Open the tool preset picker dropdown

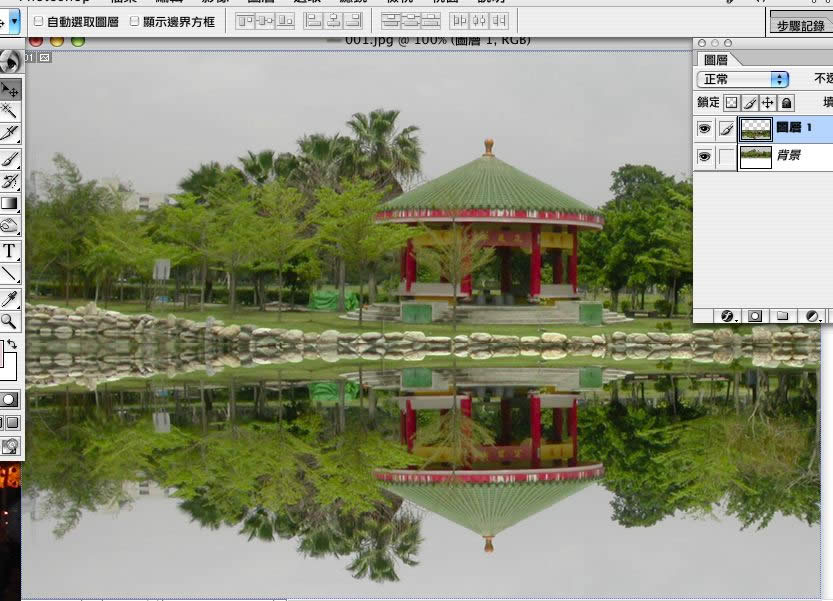point(14,21)
